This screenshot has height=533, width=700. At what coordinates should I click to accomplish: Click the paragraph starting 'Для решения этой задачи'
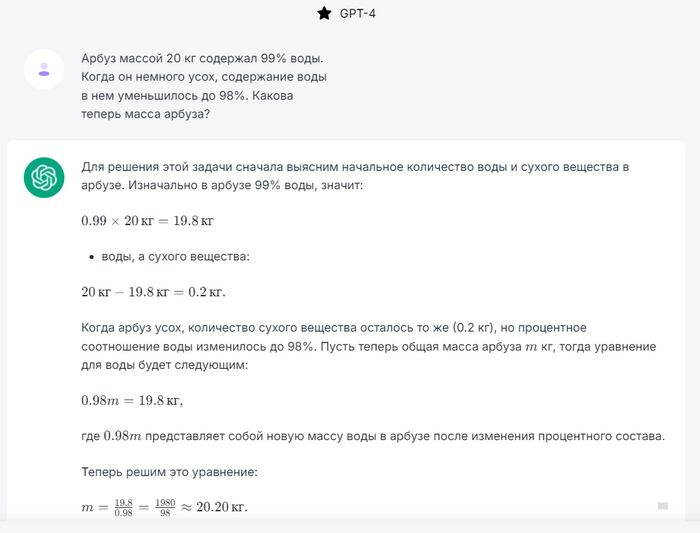pos(355,176)
